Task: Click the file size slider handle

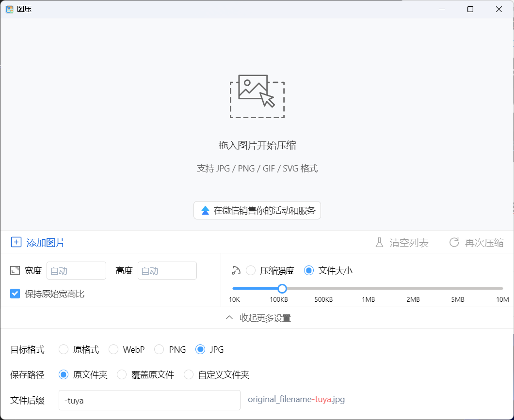Action: [x=282, y=288]
